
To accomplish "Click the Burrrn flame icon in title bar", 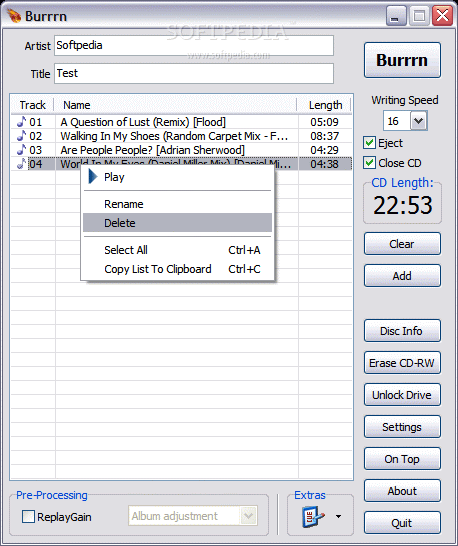I will [14, 16].
